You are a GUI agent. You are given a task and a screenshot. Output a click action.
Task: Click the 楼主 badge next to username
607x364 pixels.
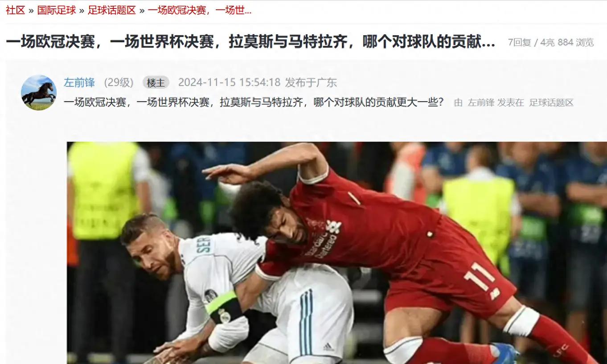pos(156,82)
